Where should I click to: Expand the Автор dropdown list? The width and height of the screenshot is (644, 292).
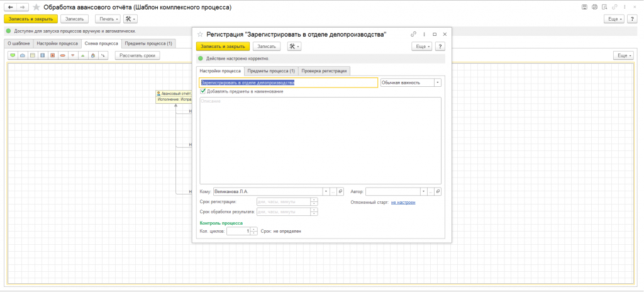424,191
